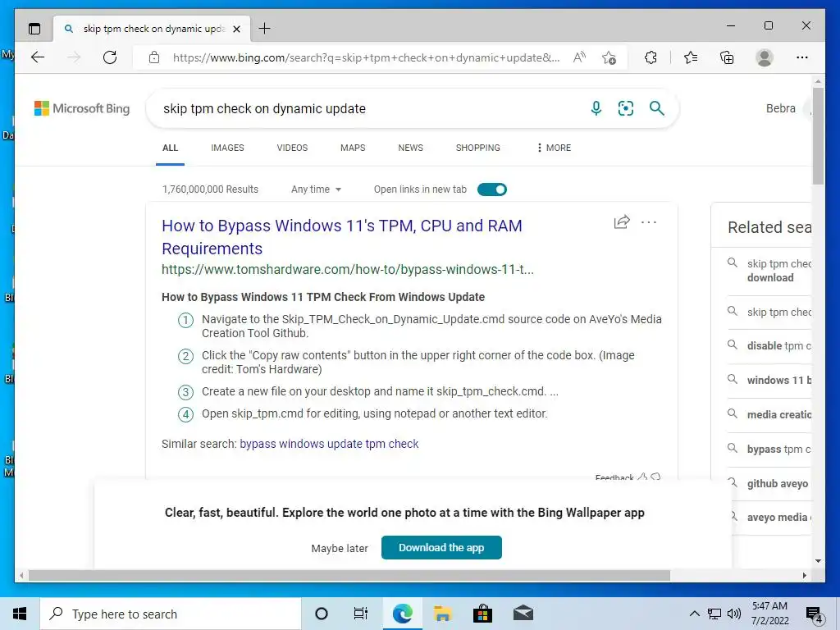
Task: Open related search 'windows 11'
Action: pyautogui.click(x=779, y=380)
